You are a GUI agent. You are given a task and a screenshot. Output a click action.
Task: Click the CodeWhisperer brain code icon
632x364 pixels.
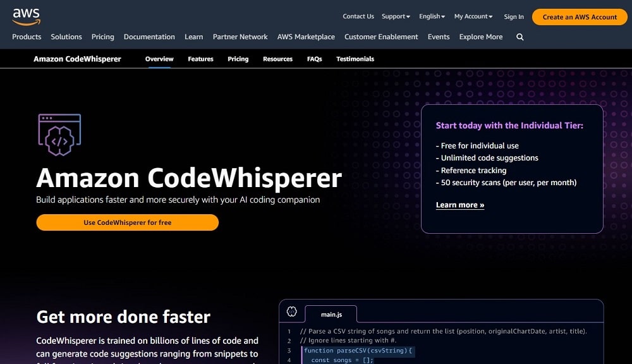pos(59,135)
